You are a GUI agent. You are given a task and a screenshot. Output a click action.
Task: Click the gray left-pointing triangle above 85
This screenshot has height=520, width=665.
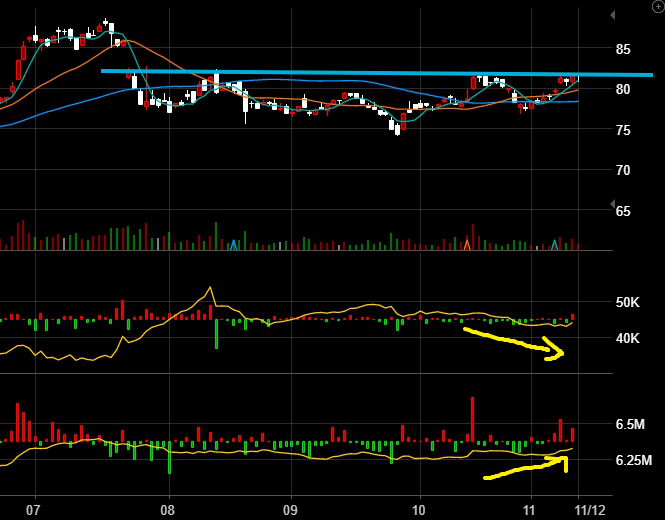tap(612, 15)
